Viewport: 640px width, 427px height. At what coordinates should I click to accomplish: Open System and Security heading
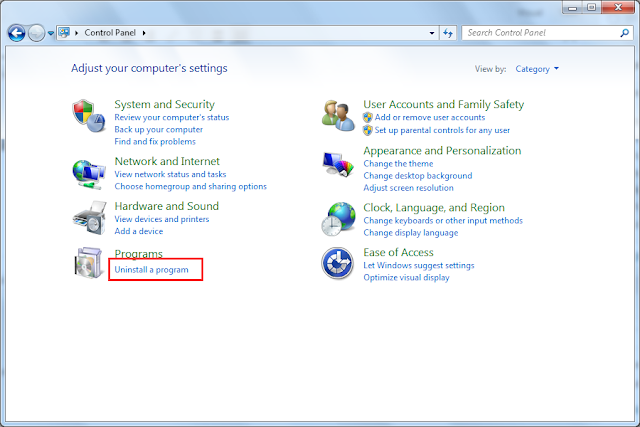click(x=164, y=105)
